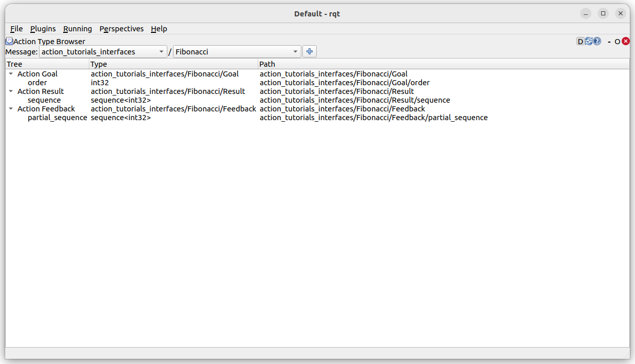Open the Perspectives menu
The image size is (635, 364).
pos(122,29)
